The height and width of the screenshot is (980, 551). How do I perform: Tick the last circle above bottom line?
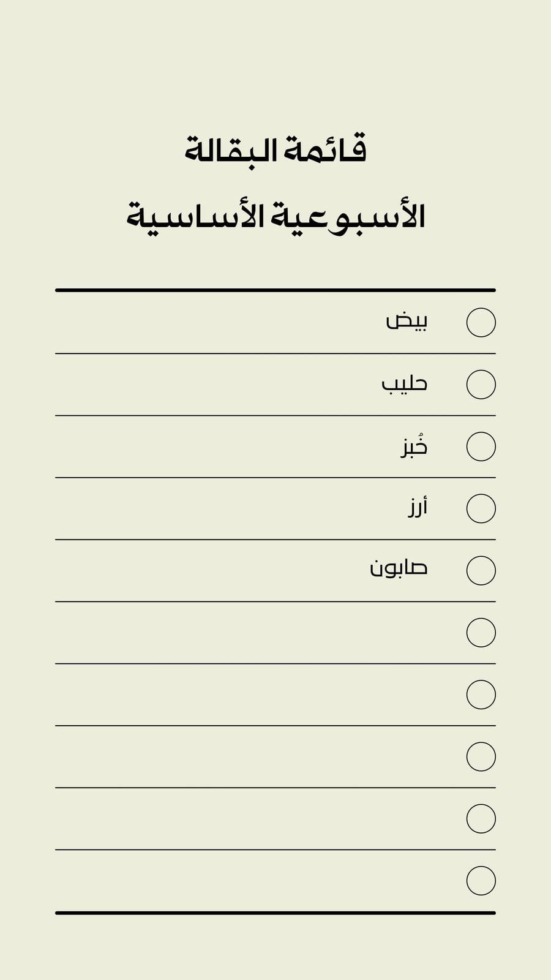[x=481, y=881]
